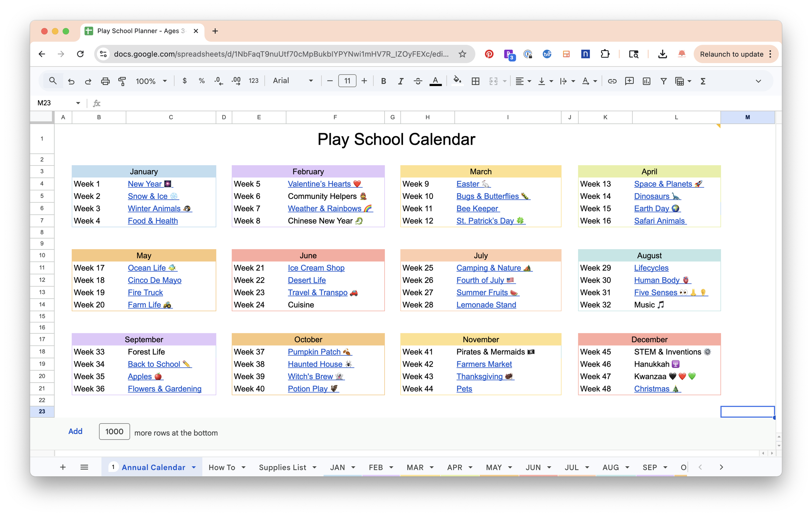Click the create filter funnel icon
Image resolution: width=812 pixels, height=516 pixels.
click(663, 81)
